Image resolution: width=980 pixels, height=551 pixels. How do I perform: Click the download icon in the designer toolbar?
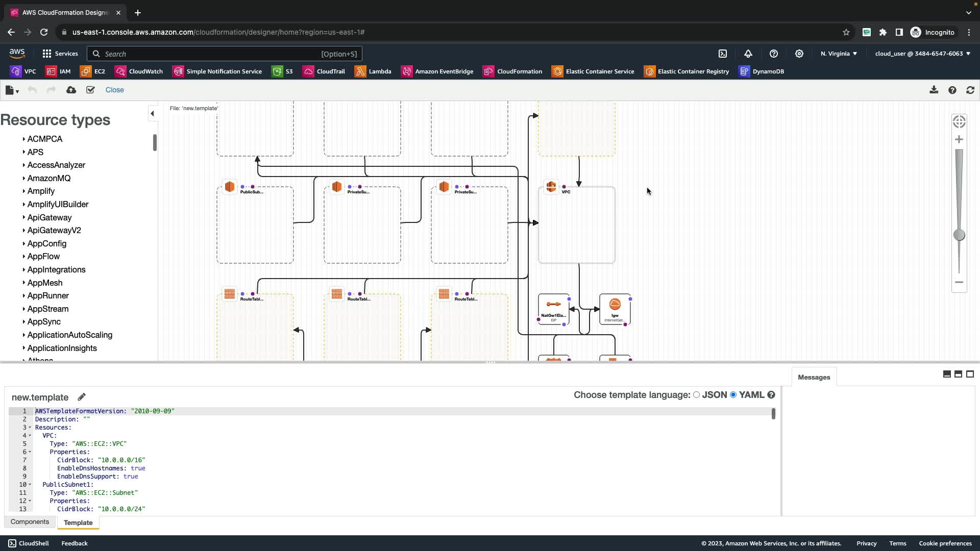tap(934, 90)
